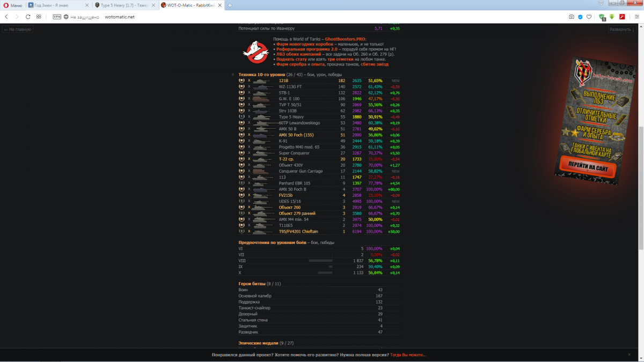The image size is (644, 362).
Task: Open Реферальная программа 2.0 link
Action: click(307, 49)
